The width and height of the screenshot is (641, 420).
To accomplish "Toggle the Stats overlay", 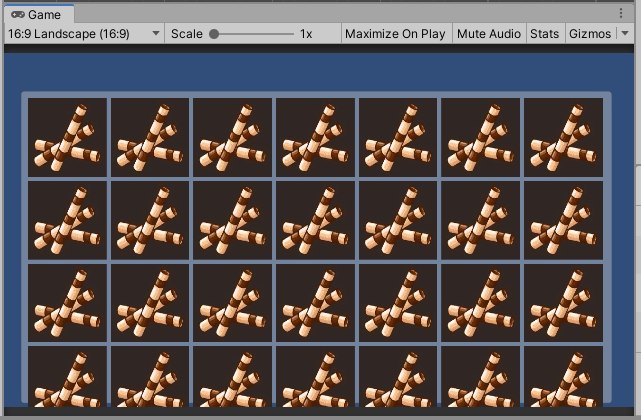I will pos(544,34).
